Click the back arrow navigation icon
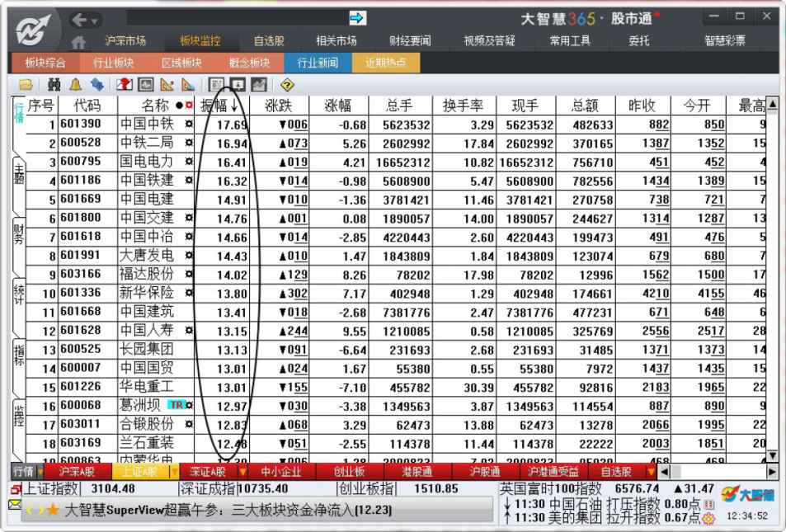786x532 pixels. pyautogui.click(x=78, y=20)
